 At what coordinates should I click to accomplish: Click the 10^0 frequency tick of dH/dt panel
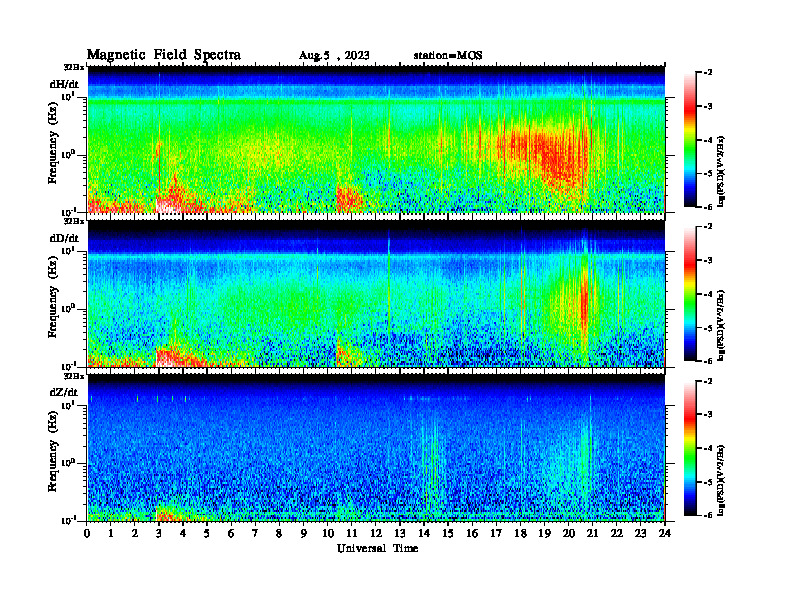pyautogui.click(x=69, y=154)
